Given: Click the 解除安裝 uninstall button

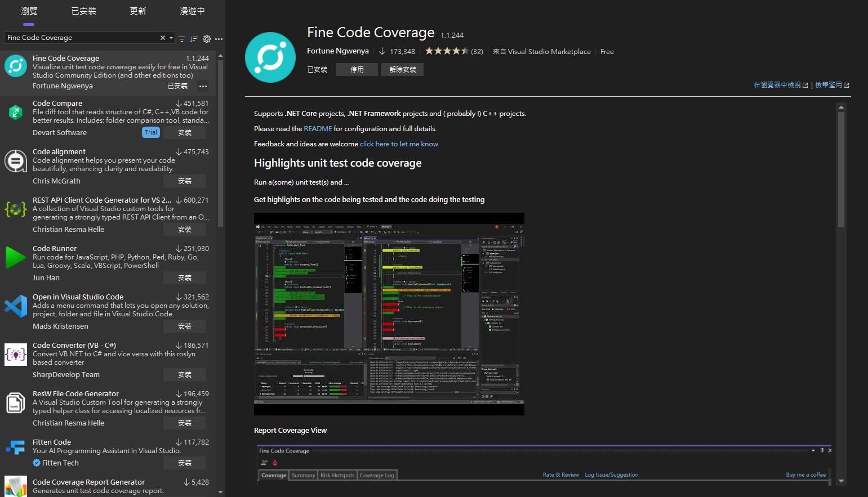Looking at the screenshot, I should click(x=402, y=69).
